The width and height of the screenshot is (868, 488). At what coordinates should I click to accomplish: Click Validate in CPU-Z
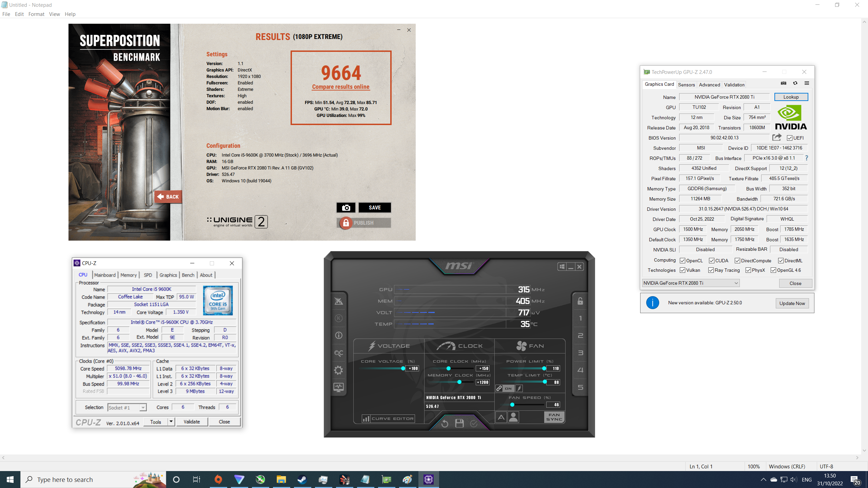pos(192,422)
